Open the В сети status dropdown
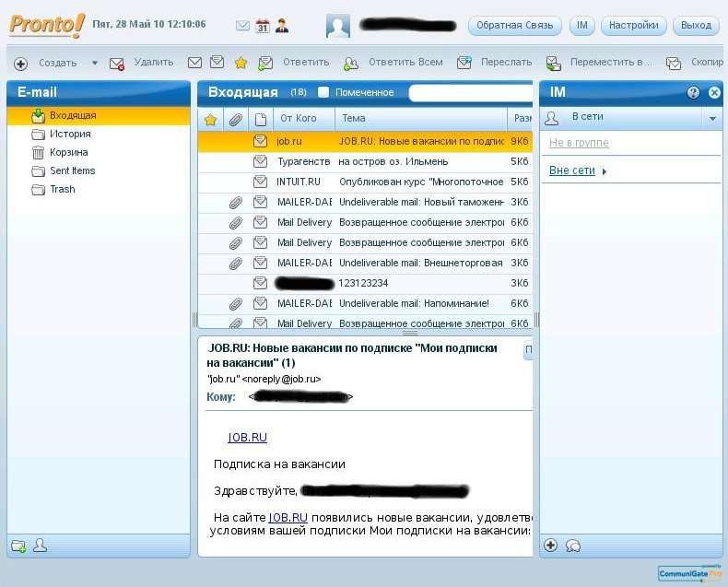This screenshot has height=587, width=728. [712, 119]
